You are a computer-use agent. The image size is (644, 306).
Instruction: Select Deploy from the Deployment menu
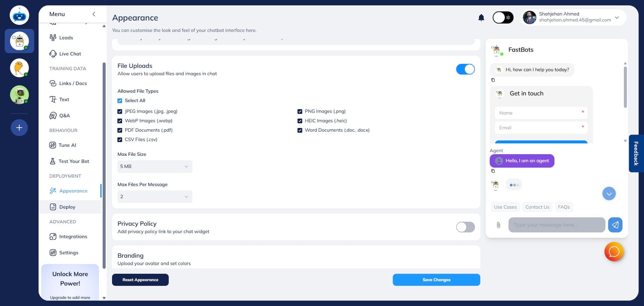pos(67,207)
